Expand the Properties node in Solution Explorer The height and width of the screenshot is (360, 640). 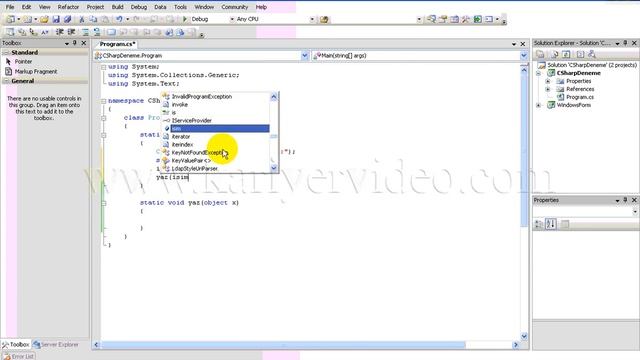pos(548,81)
